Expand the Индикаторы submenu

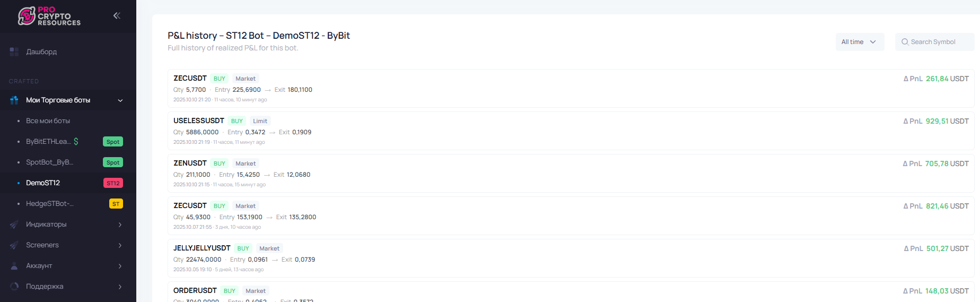[x=120, y=225]
